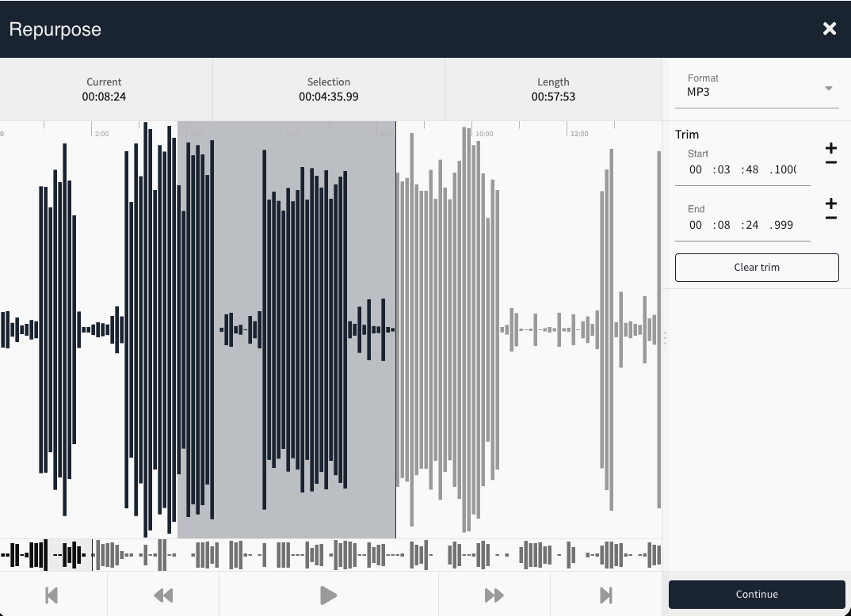
Task: Click the Continue button
Action: [757, 595]
